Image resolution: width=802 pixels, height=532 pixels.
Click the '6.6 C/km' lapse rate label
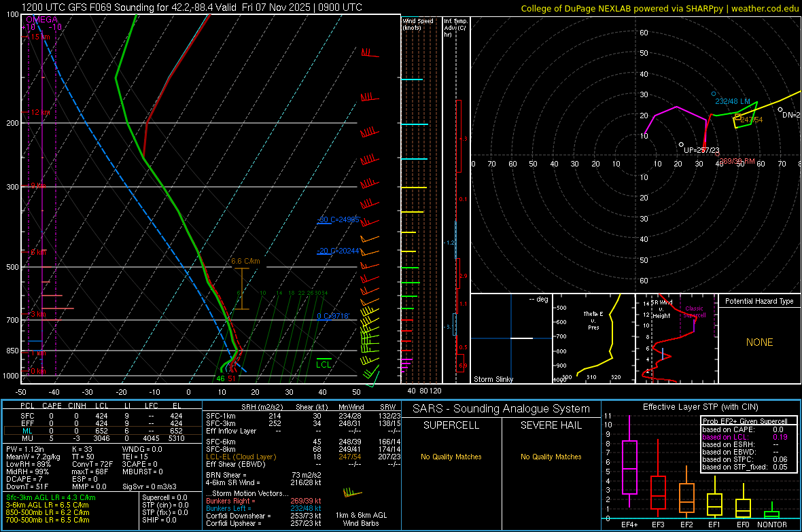245,261
